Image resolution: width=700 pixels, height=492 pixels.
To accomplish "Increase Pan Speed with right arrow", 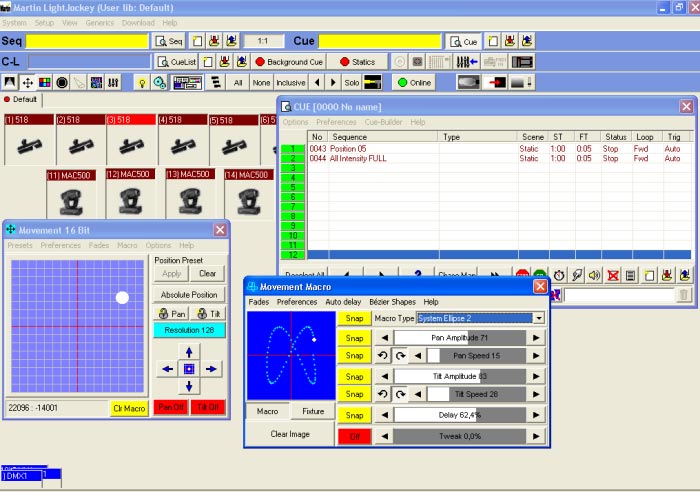I will click(536, 356).
